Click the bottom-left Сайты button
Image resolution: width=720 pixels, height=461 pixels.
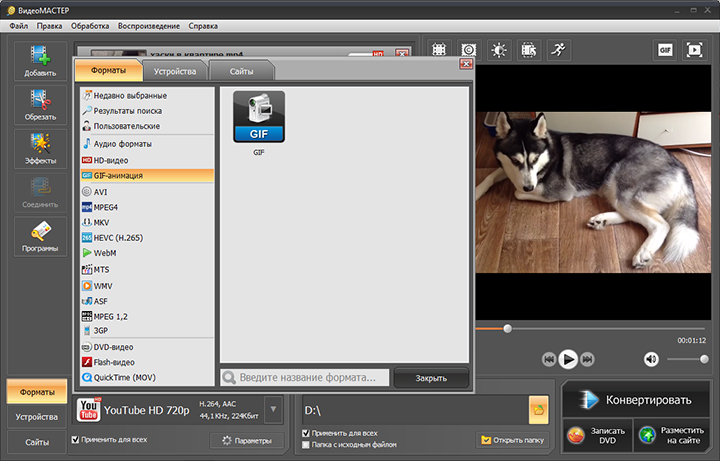37,442
